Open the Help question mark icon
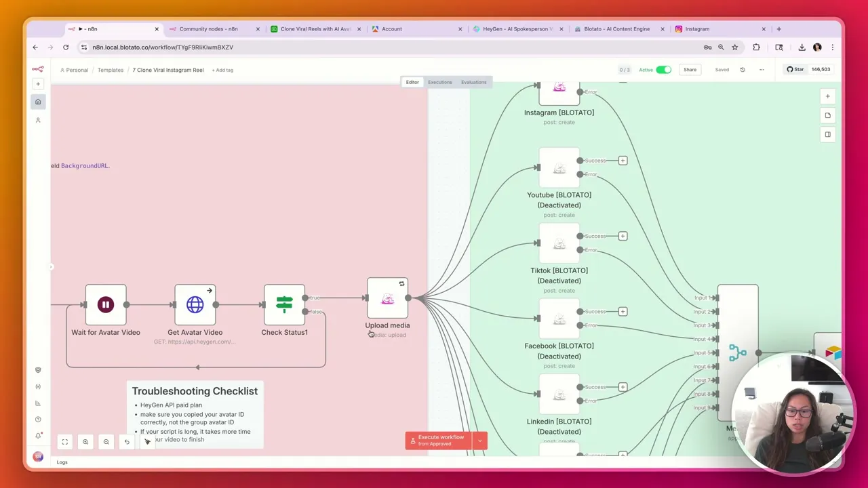This screenshot has height=488, width=868. pos(38,420)
